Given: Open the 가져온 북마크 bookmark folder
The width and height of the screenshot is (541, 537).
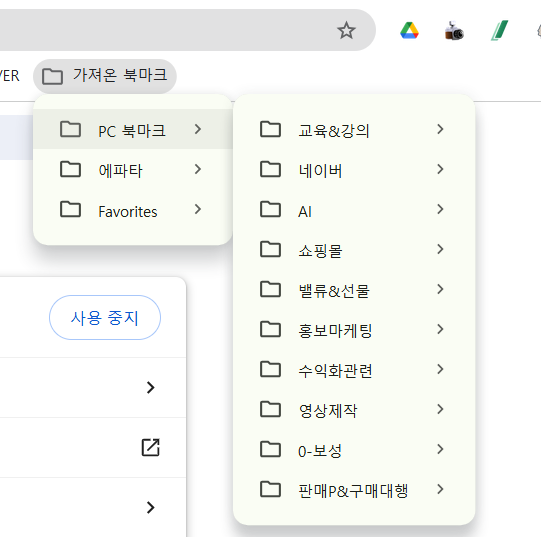Looking at the screenshot, I should pos(105,76).
